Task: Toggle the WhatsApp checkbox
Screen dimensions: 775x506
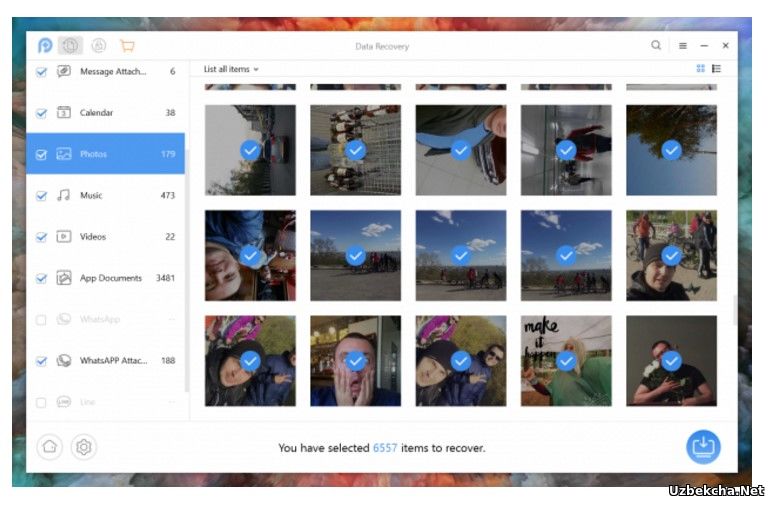Action: point(42,320)
